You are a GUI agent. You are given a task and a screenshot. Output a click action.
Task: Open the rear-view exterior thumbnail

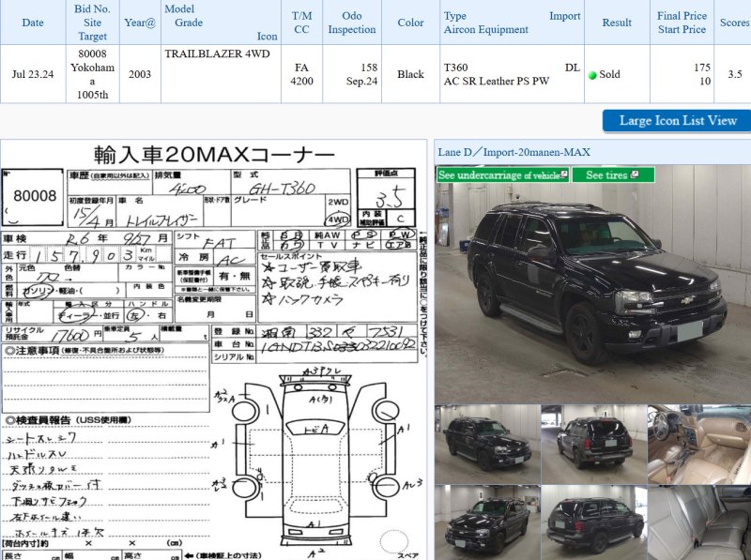pyautogui.click(x=591, y=442)
